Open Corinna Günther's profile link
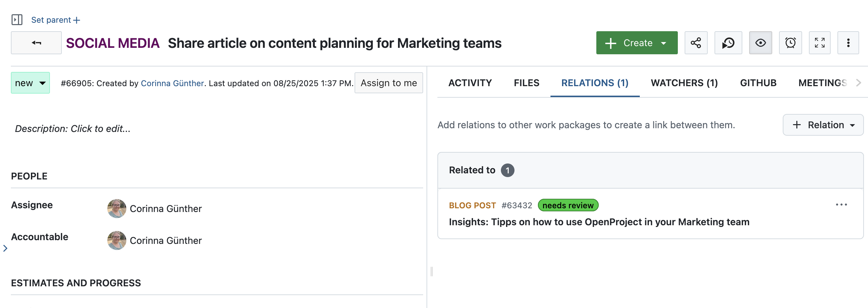Screen dimensions: 868x308 (173, 83)
